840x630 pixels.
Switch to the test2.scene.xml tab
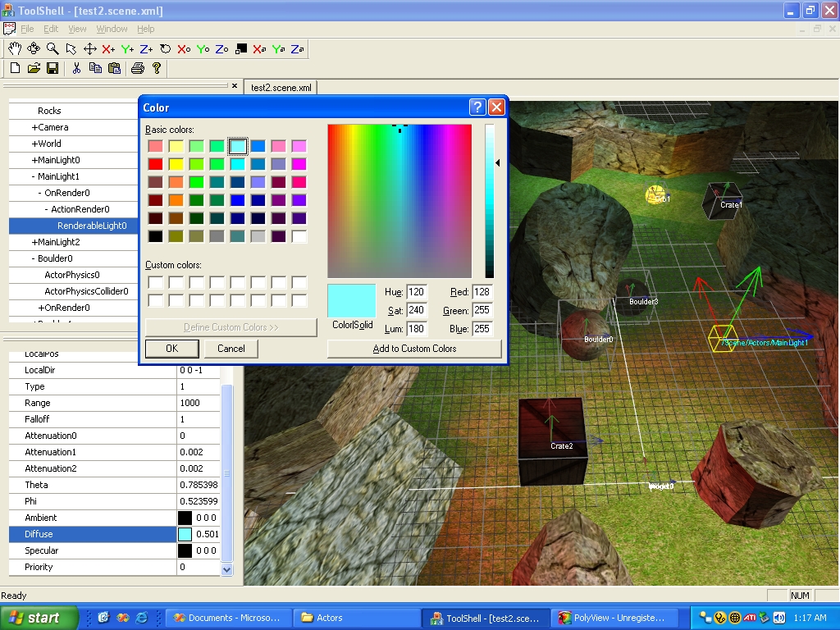click(x=281, y=87)
